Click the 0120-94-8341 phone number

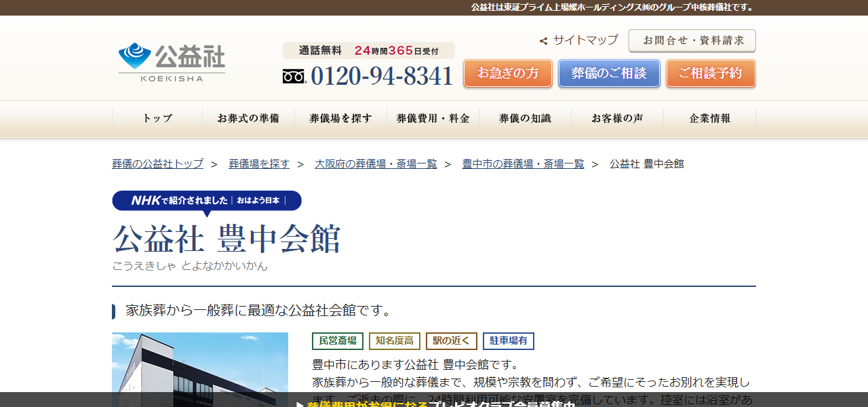382,76
